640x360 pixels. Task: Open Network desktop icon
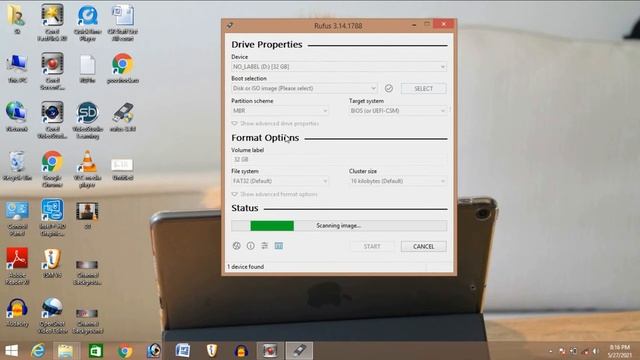[17, 117]
